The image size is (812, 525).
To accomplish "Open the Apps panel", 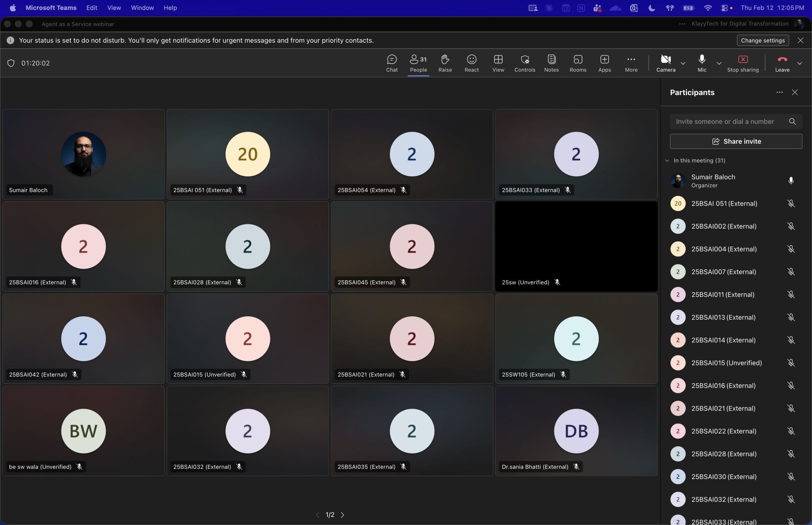I will click(604, 63).
